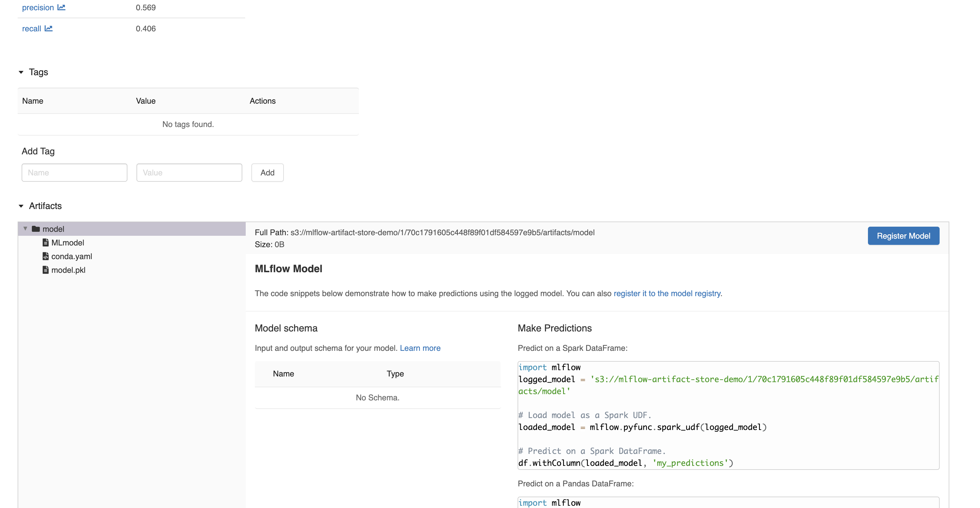Follow 'register it to the model registry' link
Screen dimensions: 980x508
point(667,293)
